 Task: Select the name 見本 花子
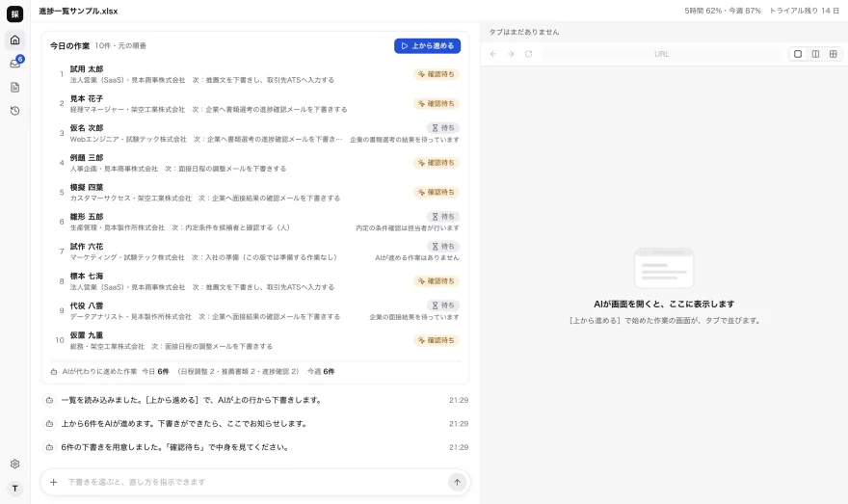(87, 99)
